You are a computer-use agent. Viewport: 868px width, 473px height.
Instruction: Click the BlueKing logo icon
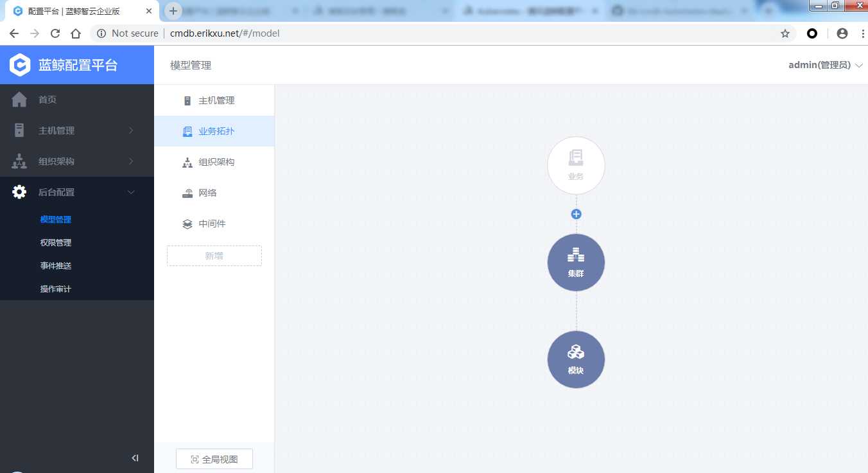coord(21,65)
